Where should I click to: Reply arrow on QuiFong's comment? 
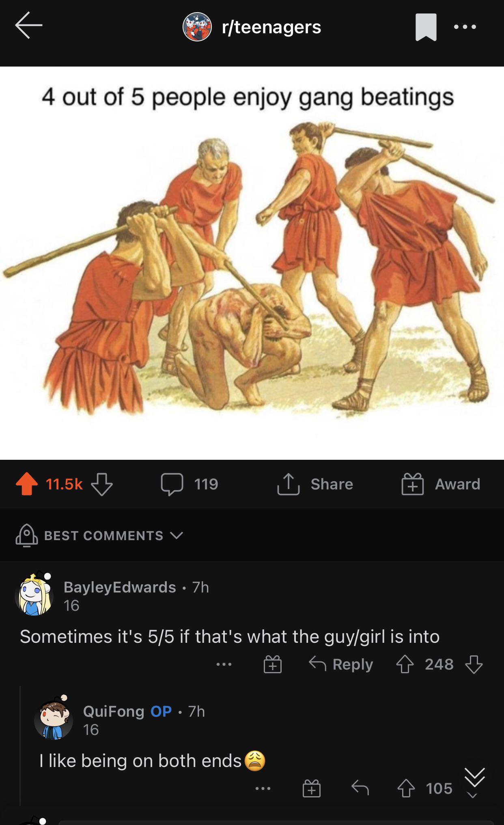click(360, 788)
